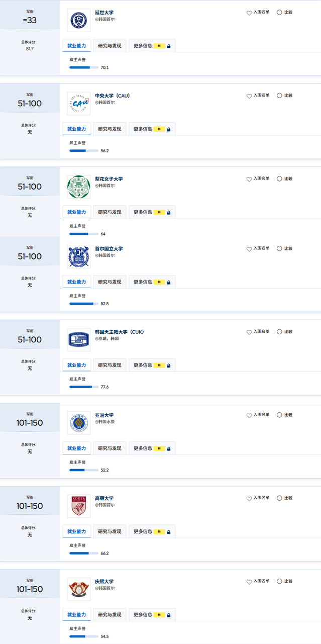This screenshot has height=644, width=321.
Task: Click the 高丽大学 tiger crest logo
Action: pyautogui.click(x=78, y=506)
